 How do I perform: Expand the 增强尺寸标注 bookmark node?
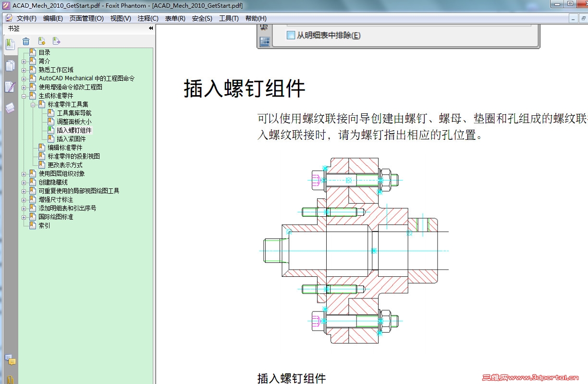24,199
